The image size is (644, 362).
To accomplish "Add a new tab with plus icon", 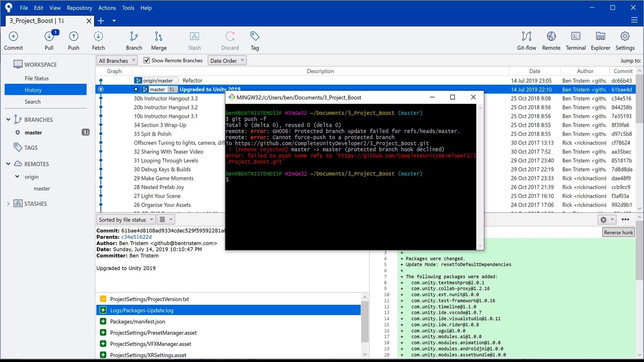I will tap(101, 21).
